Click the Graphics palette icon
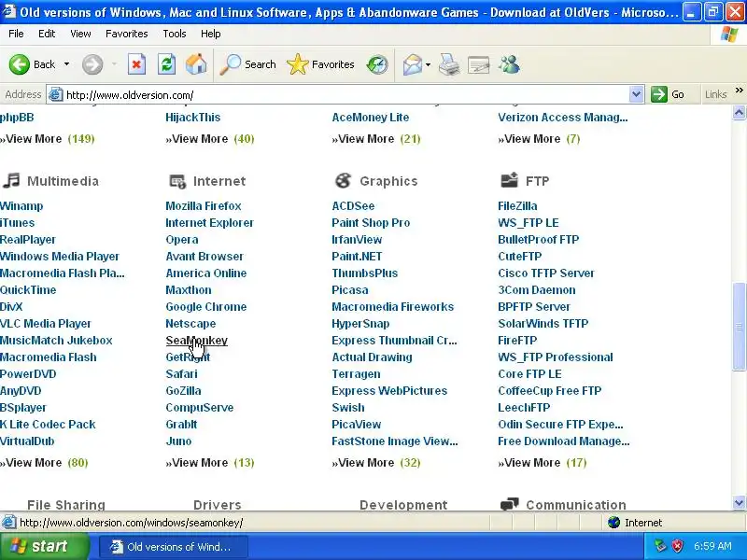 [343, 180]
